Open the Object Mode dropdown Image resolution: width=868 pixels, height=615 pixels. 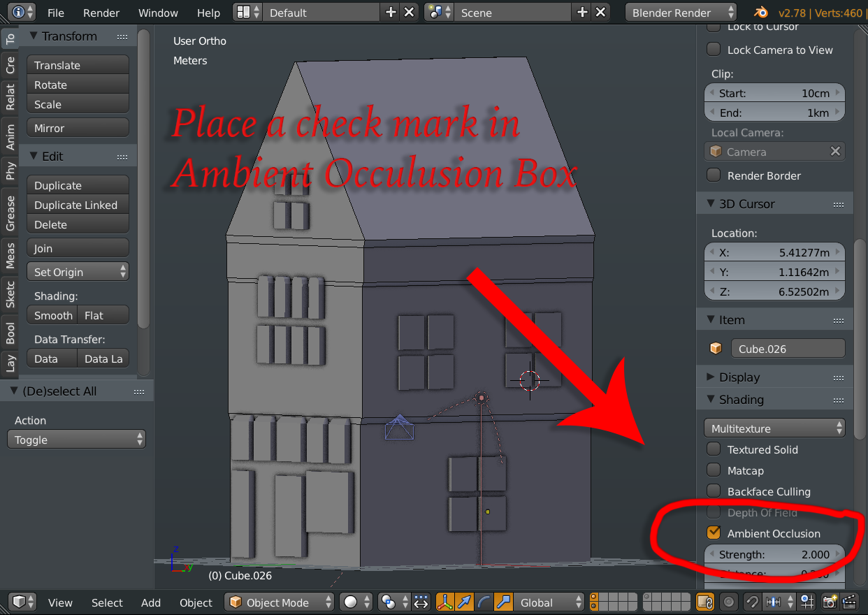click(279, 602)
